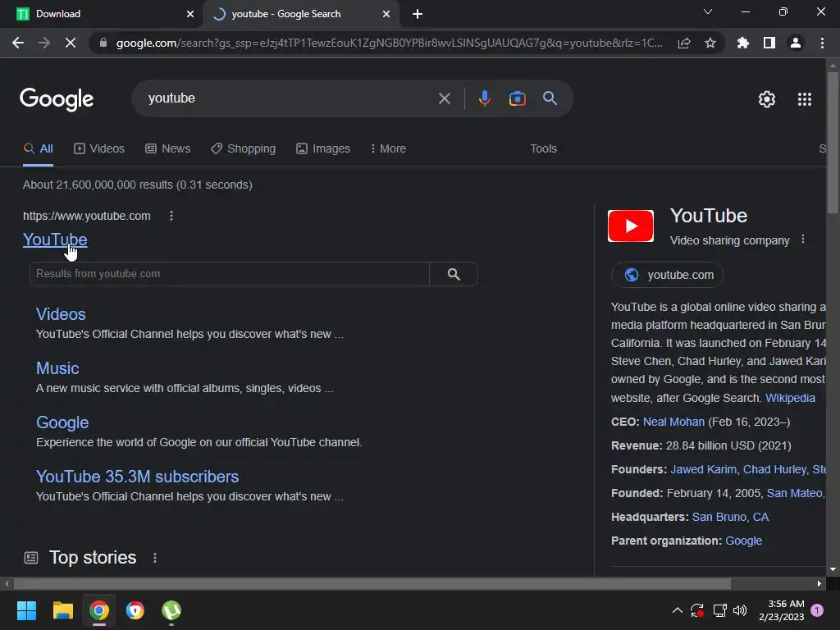Click the share page icon in address bar

click(684, 43)
